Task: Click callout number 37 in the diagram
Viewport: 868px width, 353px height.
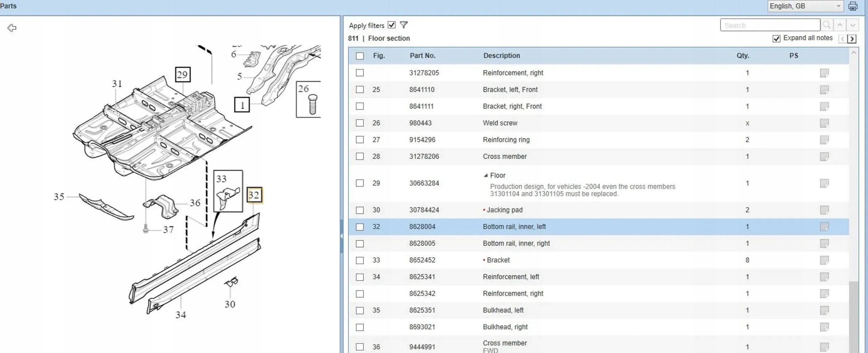Action: [168, 230]
